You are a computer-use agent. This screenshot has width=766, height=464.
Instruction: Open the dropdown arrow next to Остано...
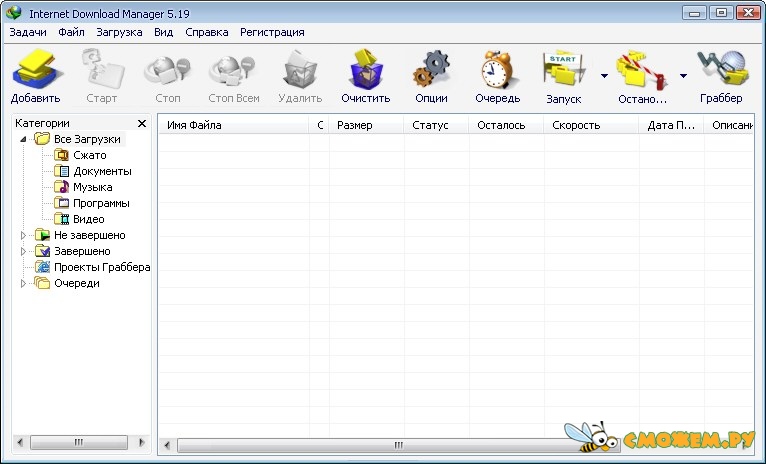[683, 76]
